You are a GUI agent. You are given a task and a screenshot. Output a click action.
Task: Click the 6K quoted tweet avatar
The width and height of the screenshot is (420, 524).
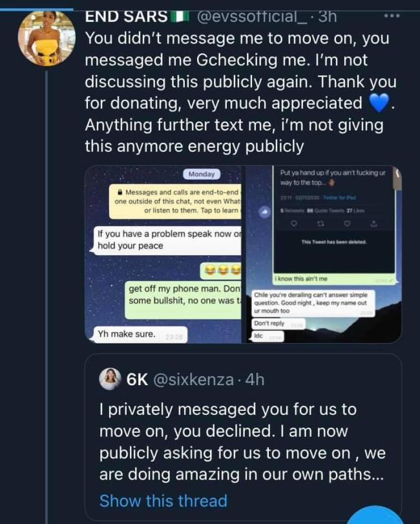tap(110, 379)
